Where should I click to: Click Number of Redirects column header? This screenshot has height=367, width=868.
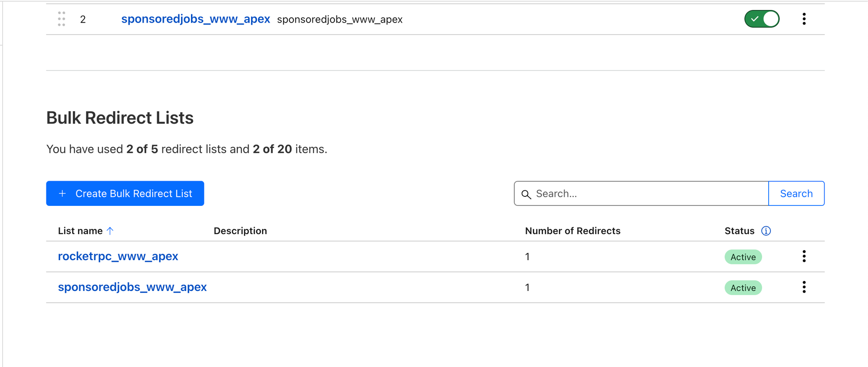pos(573,231)
